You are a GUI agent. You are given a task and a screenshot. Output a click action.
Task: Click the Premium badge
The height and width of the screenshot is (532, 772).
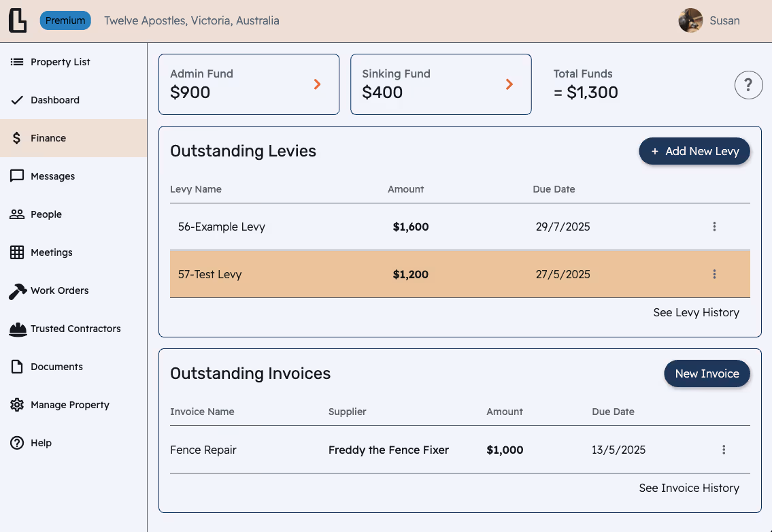point(65,20)
